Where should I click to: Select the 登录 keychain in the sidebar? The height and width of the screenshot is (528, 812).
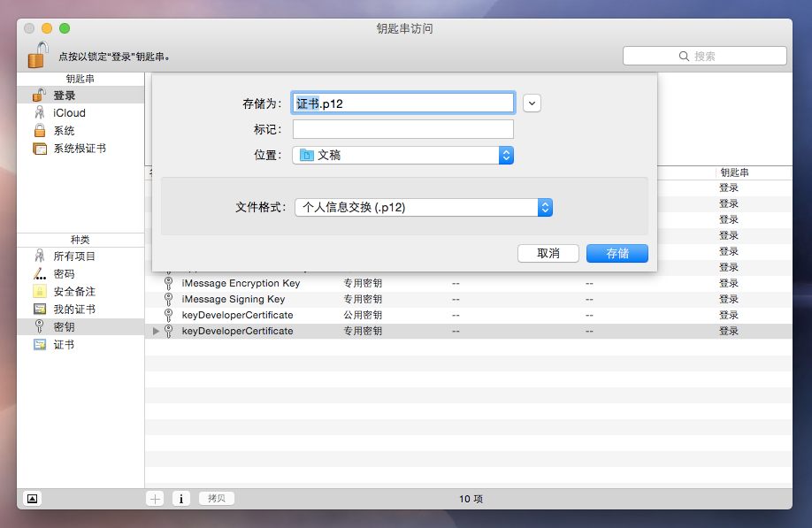(x=80, y=96)
